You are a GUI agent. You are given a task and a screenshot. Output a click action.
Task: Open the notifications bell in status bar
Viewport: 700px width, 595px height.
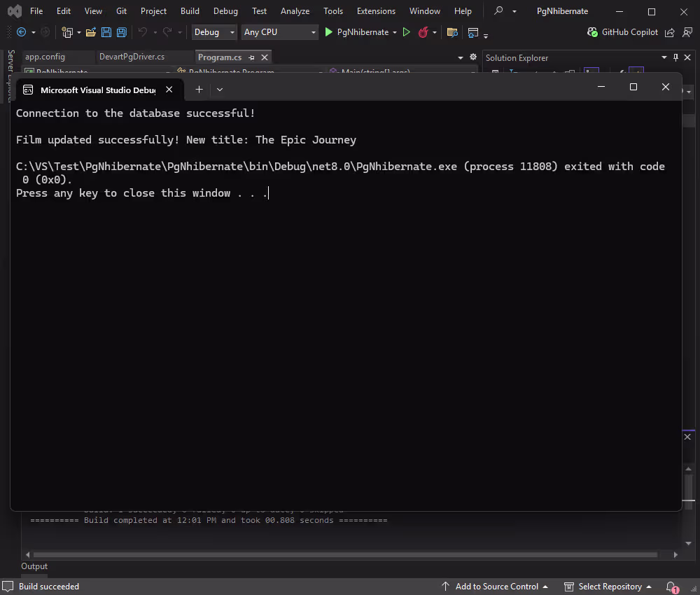click(671, 587)
